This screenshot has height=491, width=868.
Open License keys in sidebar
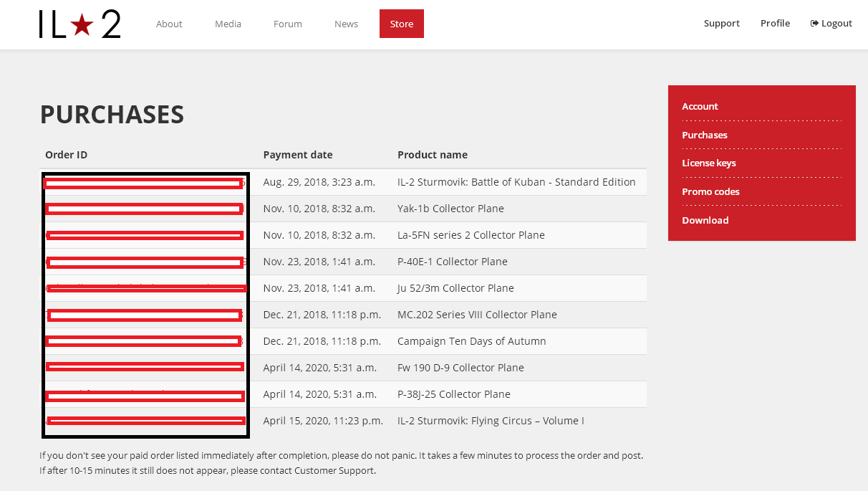pos(708,163)
